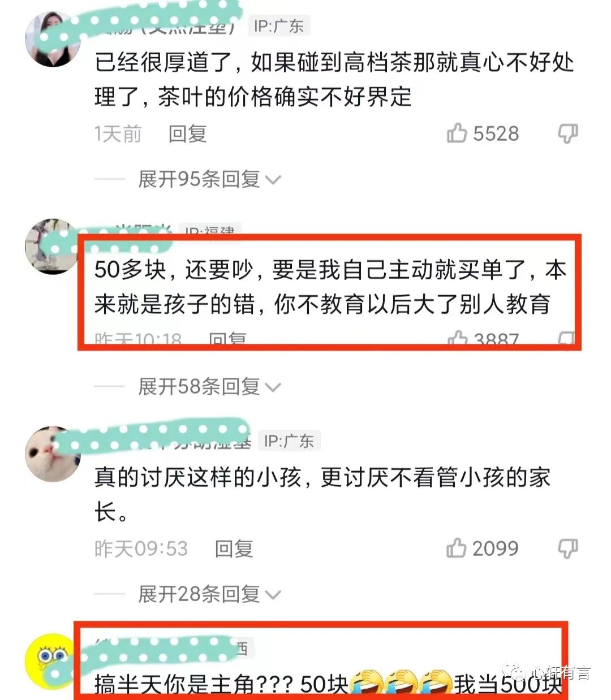The width and height of the screenshot is (611, 700).
Task: Reply to the comment posted 昨天10:18
Action: (x=227, y=339)
